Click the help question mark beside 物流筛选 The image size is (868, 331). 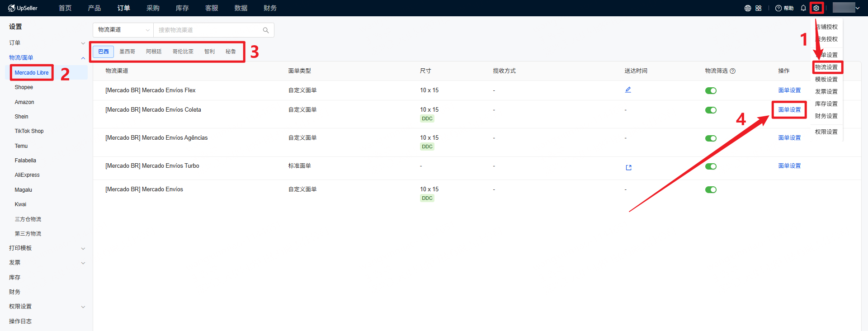(733, 71)
